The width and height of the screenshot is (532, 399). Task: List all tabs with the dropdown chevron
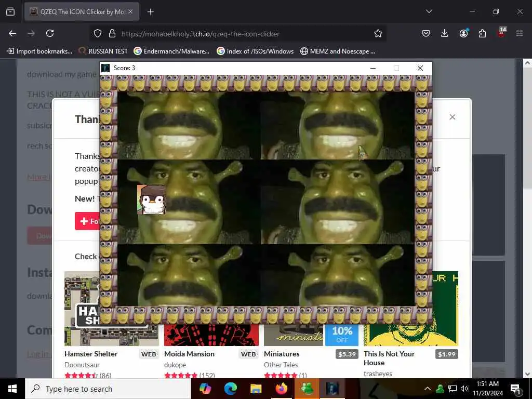[429, 11]
